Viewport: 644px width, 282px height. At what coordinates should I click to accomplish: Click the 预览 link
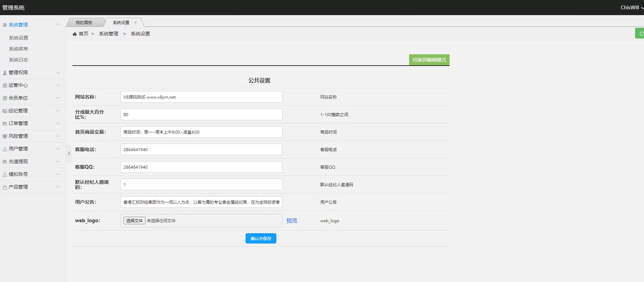pos(292,221)
